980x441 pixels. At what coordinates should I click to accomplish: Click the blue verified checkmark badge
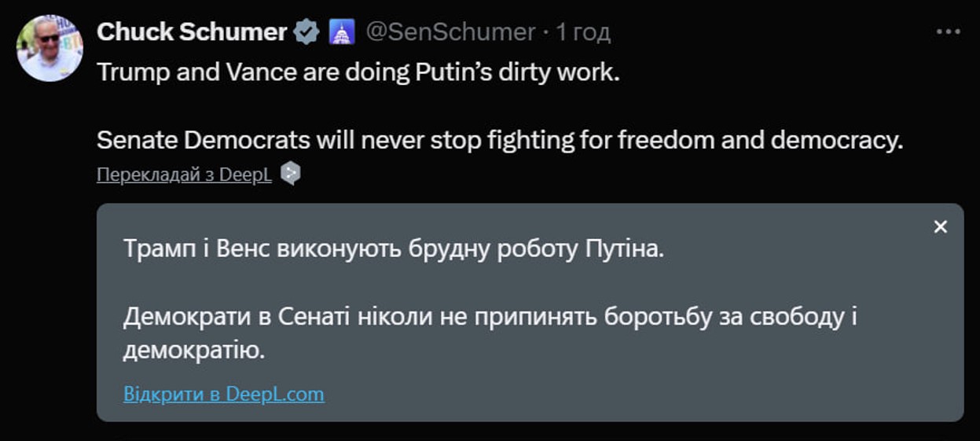click(306, 32)
